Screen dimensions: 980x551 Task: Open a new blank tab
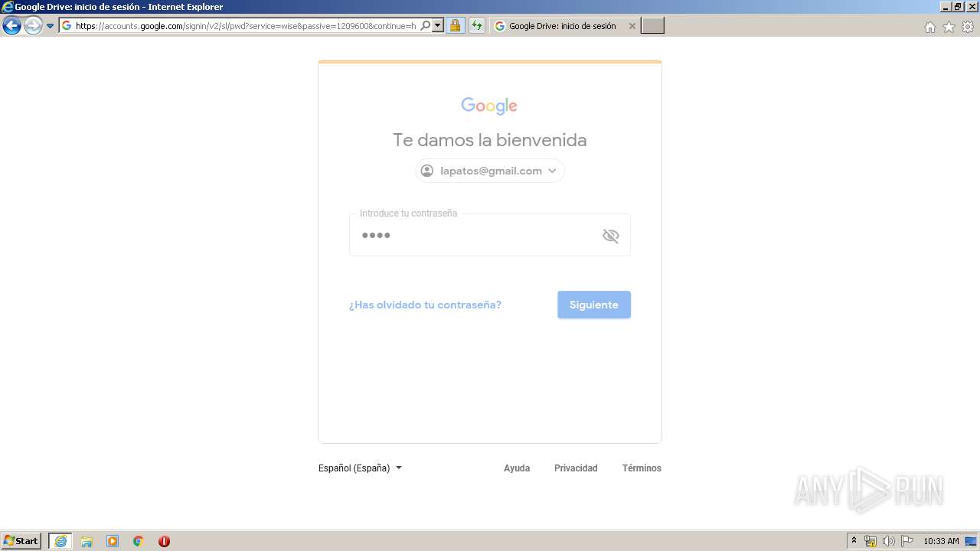click(652, 26)
